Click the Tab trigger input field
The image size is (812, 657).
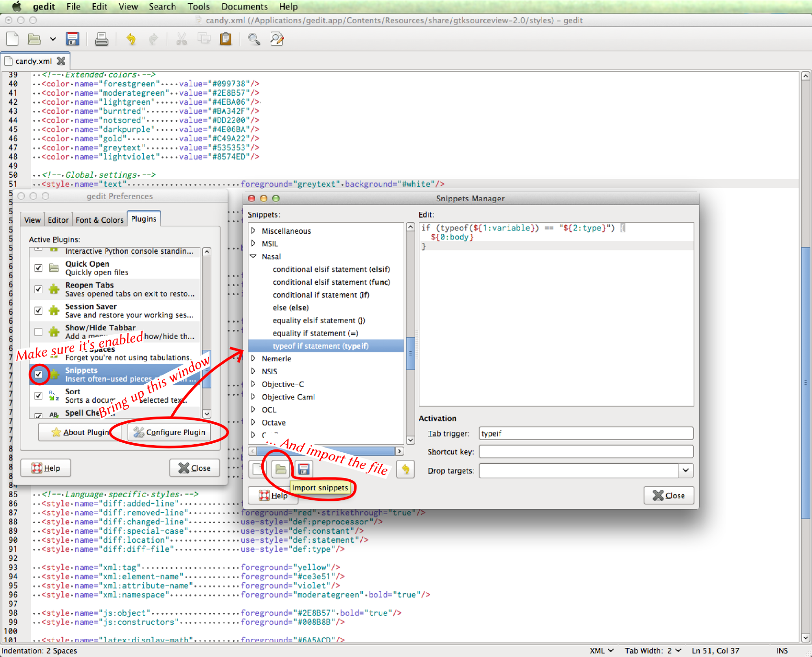point(586,433)
